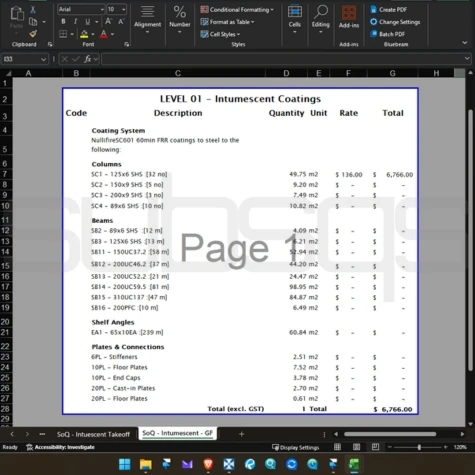
Task: Click Bluebeam Change Settings
Action: pyautogui.click(x=395, y=22)
